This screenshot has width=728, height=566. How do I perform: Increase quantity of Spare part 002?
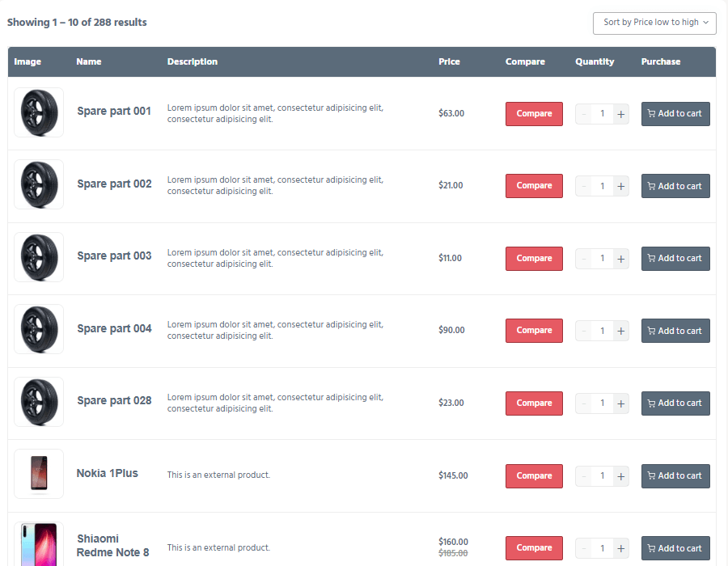coord(620,186)
